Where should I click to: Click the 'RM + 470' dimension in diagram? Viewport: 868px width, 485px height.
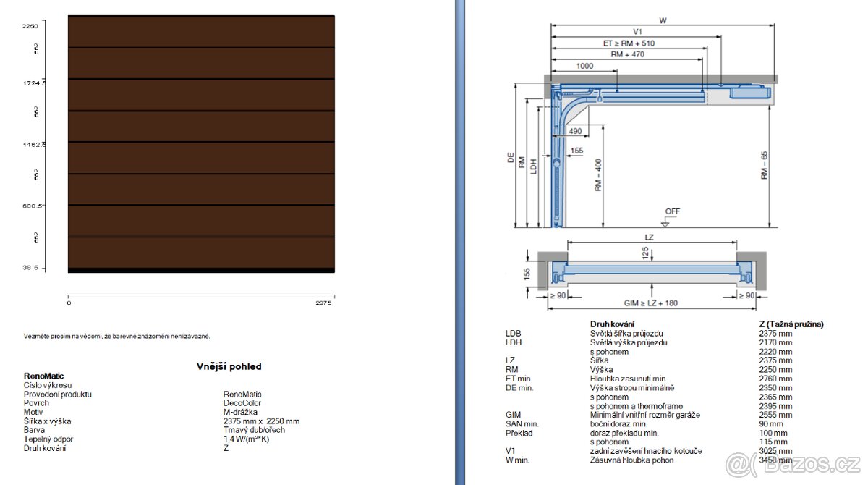[627, 54]
